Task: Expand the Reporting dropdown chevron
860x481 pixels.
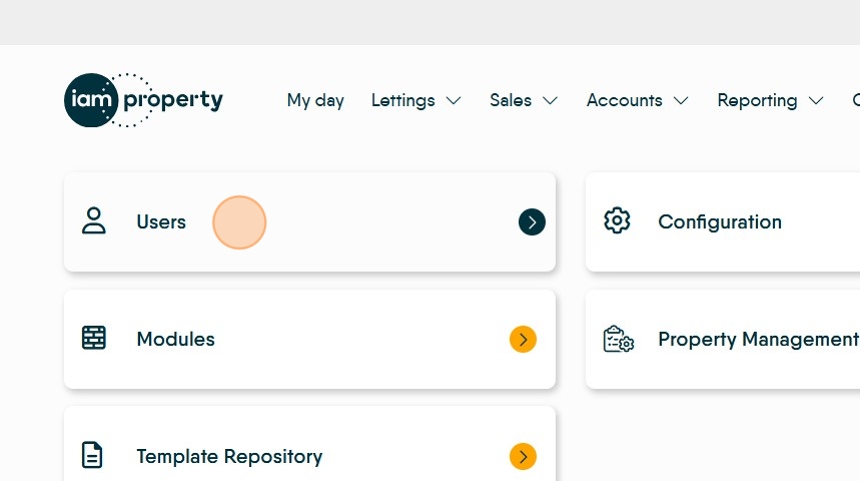Action: click(816, 101)
